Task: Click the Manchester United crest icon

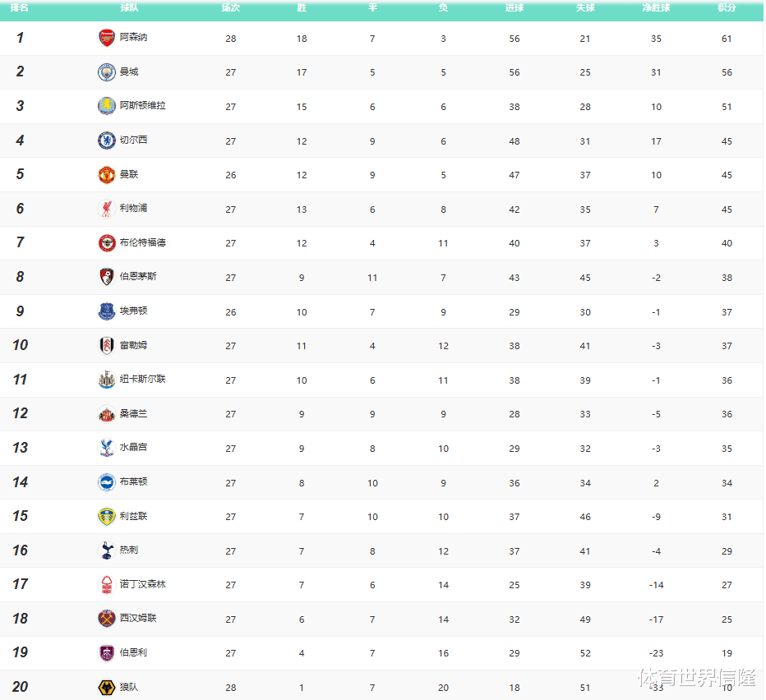Action: click(x=107, y=175)
